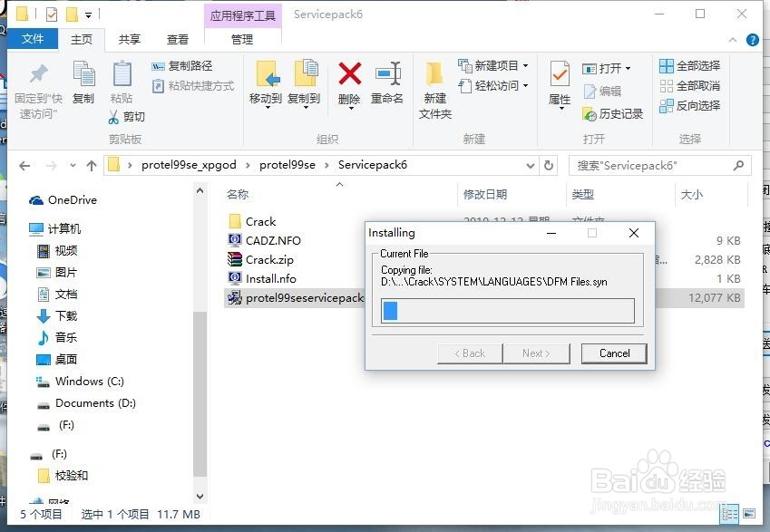The image size is (770, 532).
Task: Open Copy To (复制到) menu
Action: [x=304, y=83]
